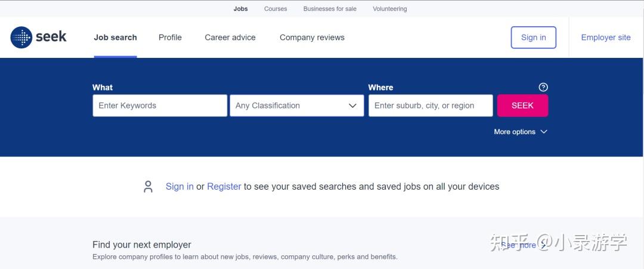
Task: Visit the Employer site link
Action: click(x=606, y=37)
